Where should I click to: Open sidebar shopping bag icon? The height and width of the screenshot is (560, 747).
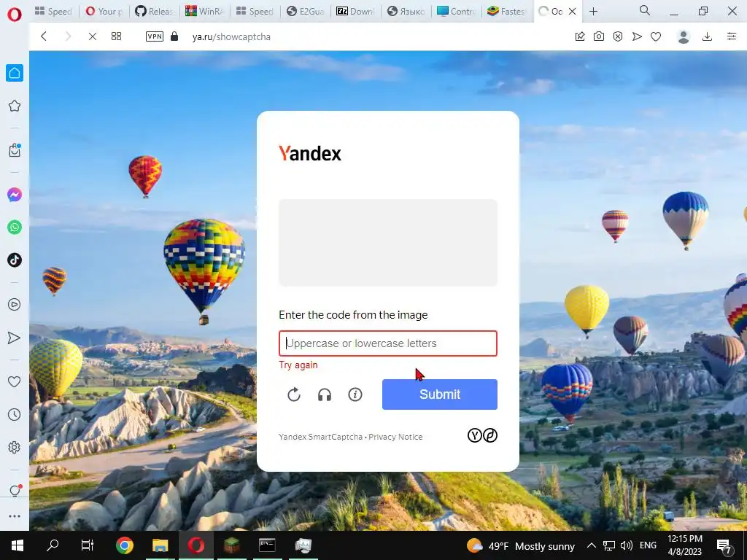[x=15, y=150]
